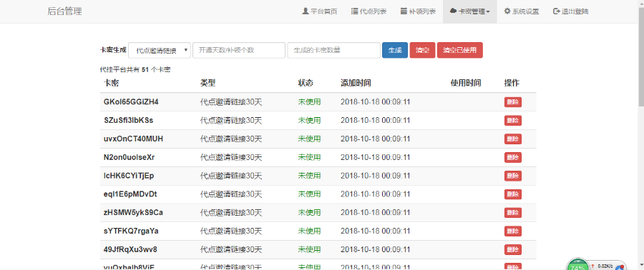Click the red 清空 button
Image resolution: width=644 pixels, height=270 pixels.
[x=422, y=51]
